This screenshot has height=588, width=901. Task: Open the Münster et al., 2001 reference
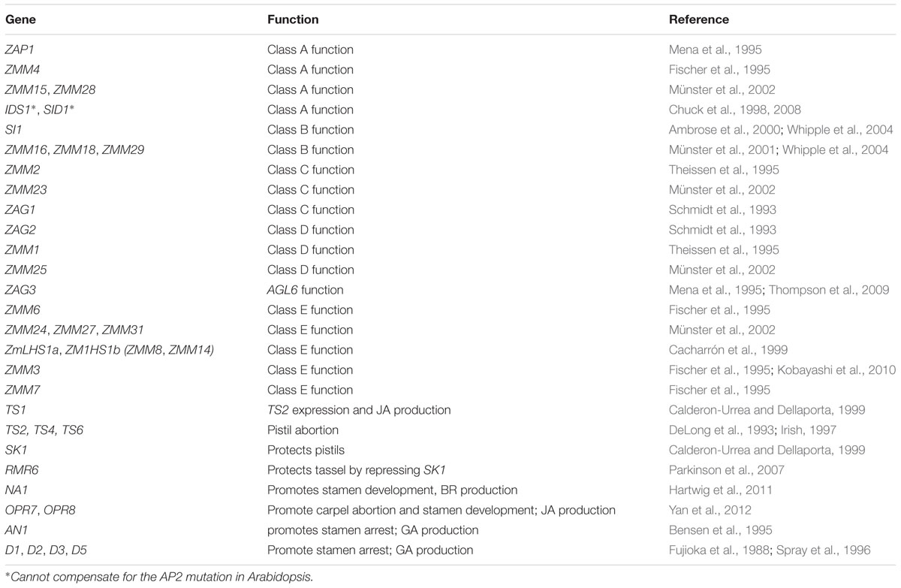[716, 149]
